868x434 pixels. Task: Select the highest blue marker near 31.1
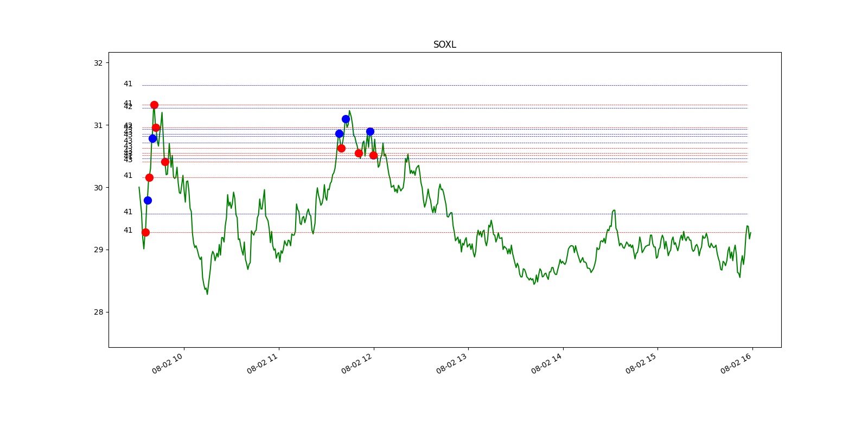click(346, 119)
